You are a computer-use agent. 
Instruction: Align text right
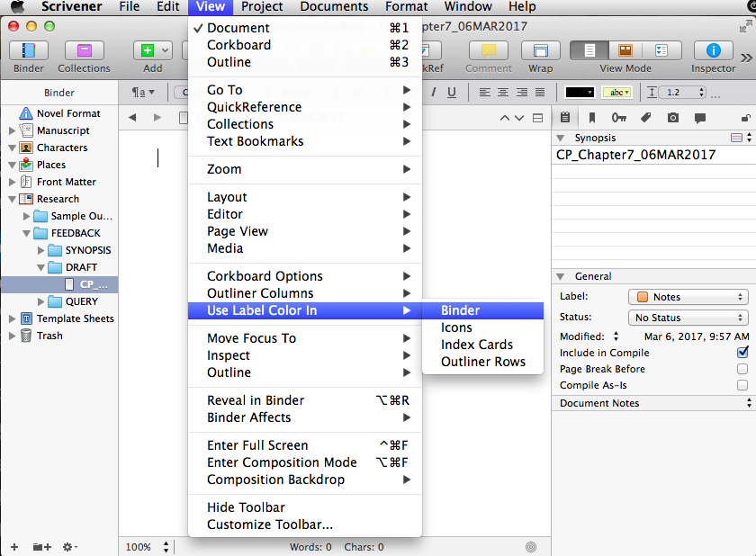point(522,92)
